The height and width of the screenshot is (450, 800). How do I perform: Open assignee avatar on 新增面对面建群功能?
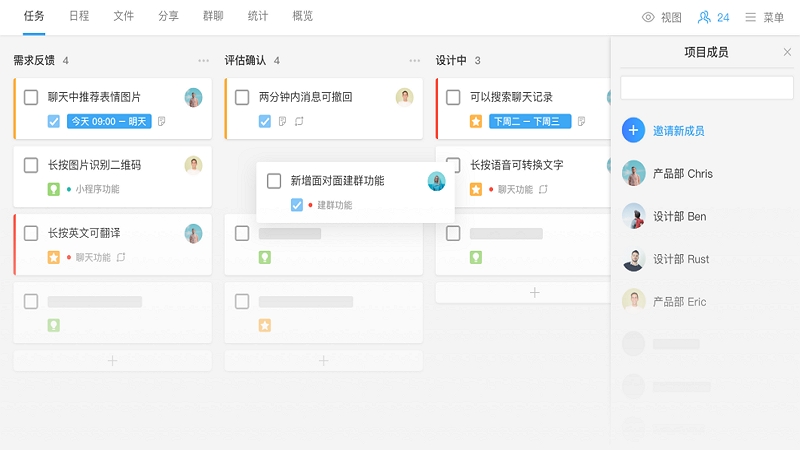coord(436,181)
